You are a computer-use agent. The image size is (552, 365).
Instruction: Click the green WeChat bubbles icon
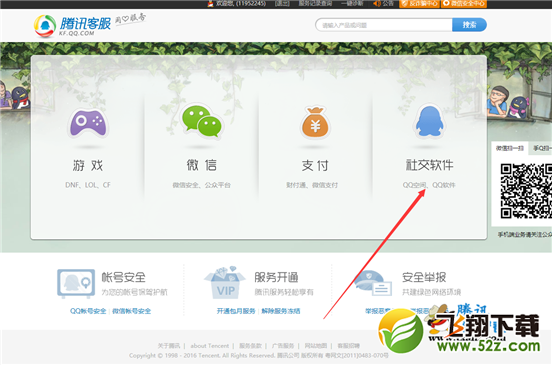click(x=202, y=121)
